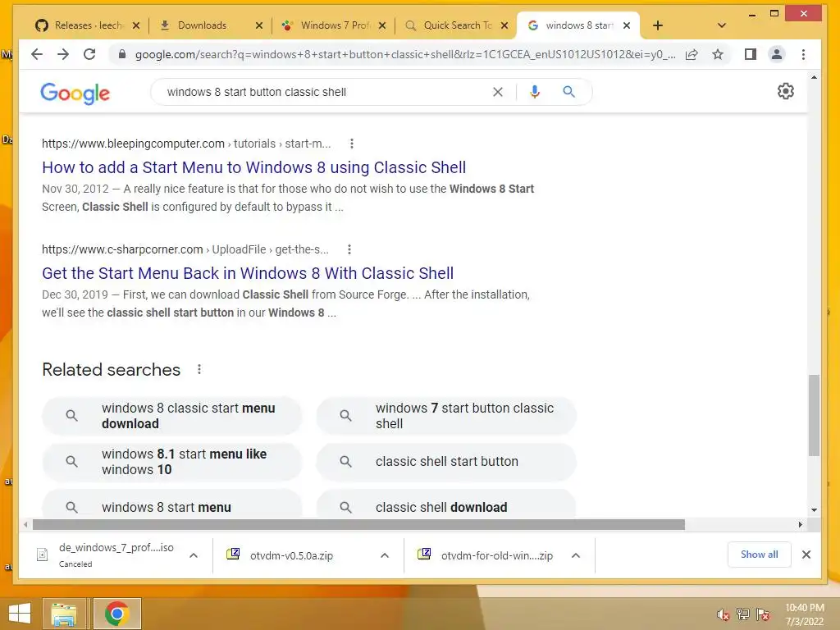Viewport: 840px width, 630px height.
Task: Click scroll down arrow
Action: [815, 510]
